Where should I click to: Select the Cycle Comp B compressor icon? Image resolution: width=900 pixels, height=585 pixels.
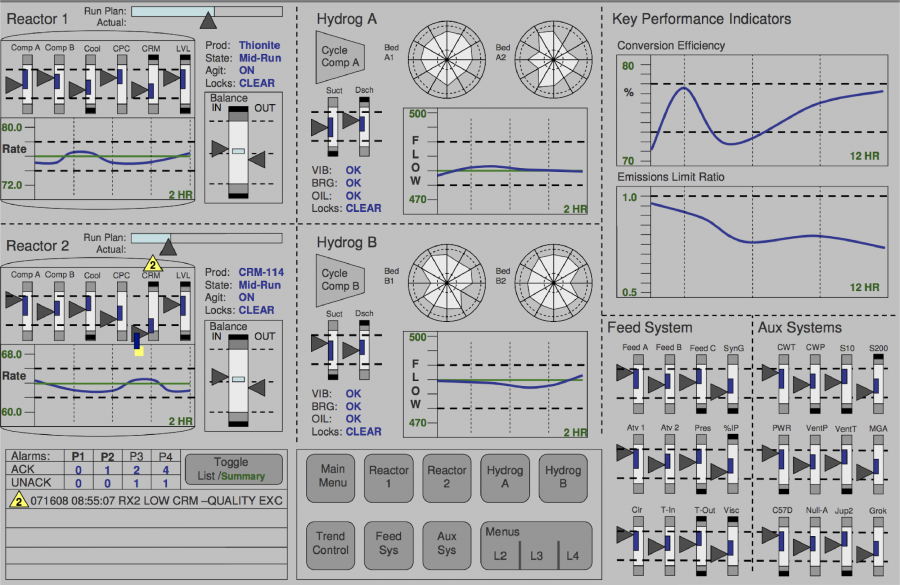click(x=340, y=278)
